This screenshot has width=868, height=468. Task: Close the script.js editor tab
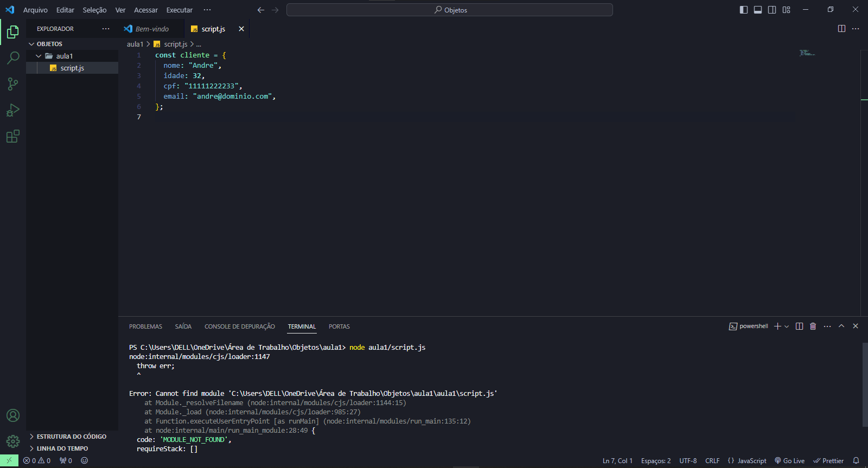[x=241, y=29]
